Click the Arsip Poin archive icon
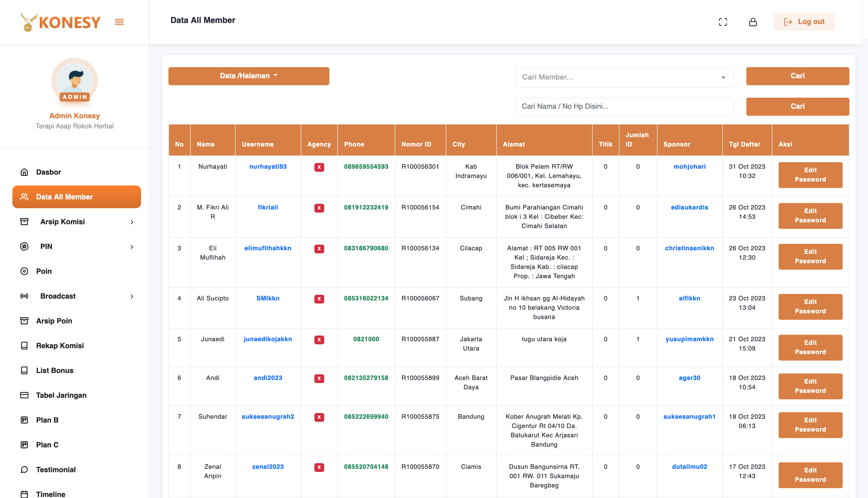Image resolution: width=868 pixels, height=498 pixels. [24, 321]
